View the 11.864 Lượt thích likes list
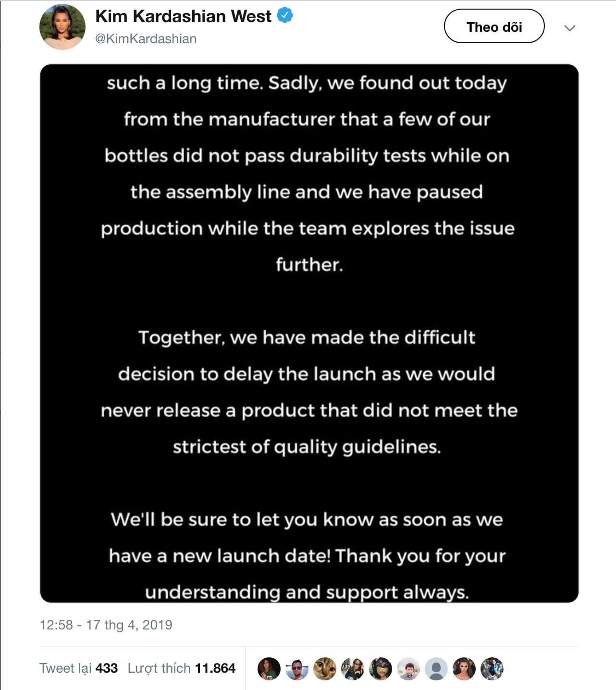The height and width of the screenshot is (690, 616). point(181,668)
